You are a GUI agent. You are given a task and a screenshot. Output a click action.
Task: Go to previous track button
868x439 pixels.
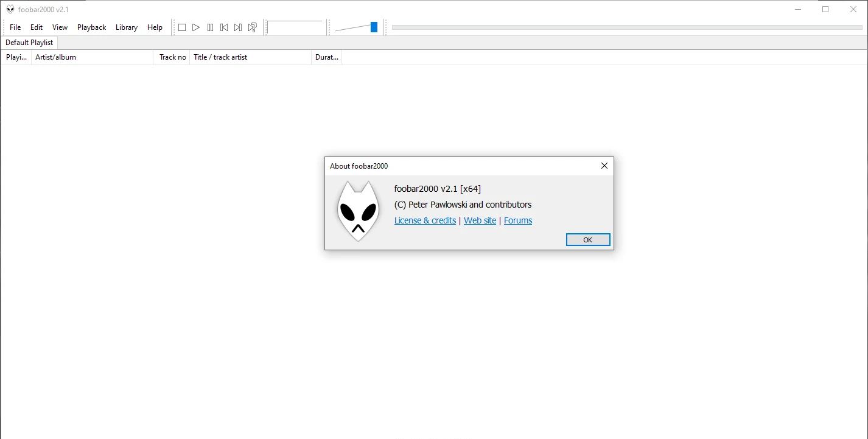click(x=224, y=27)
